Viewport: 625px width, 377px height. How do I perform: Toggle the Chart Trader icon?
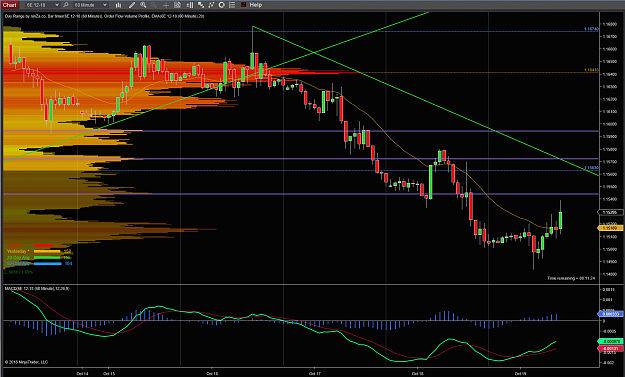click(x=190, y=5)
